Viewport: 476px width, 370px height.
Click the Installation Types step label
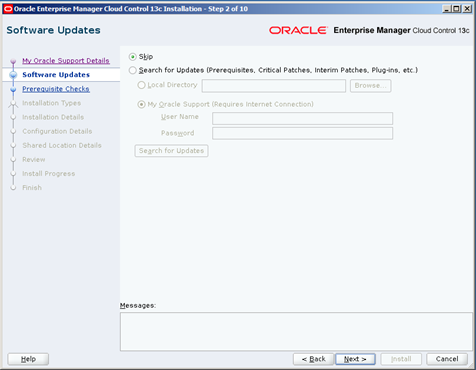click(51, 103)
